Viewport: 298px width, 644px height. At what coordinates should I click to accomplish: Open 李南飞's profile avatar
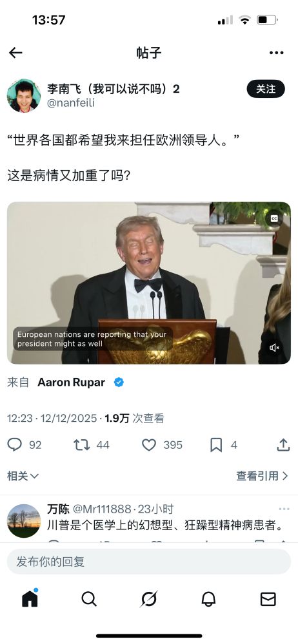pos(24,96)
